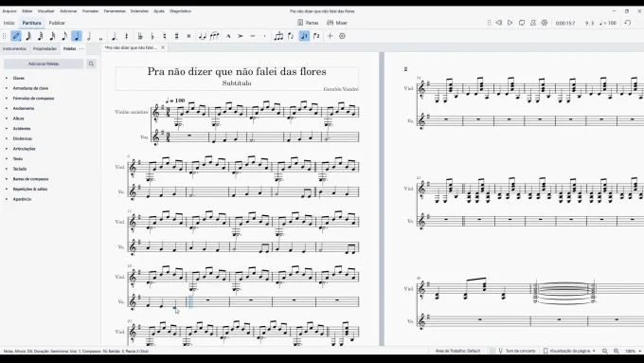Open Visualização da página dropdown
The image size is (644, 363).
point(569,351)
